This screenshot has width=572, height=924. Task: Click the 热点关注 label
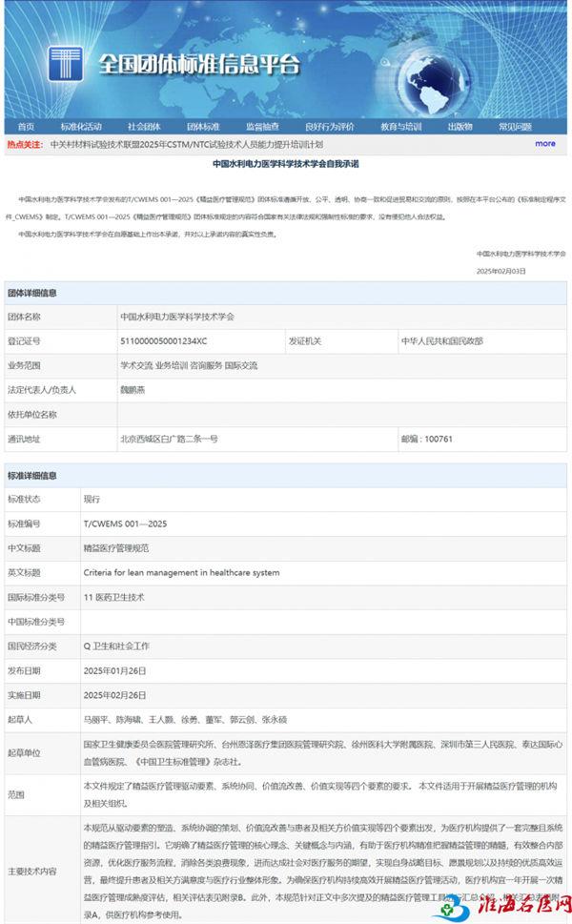[x=25, y=144]
